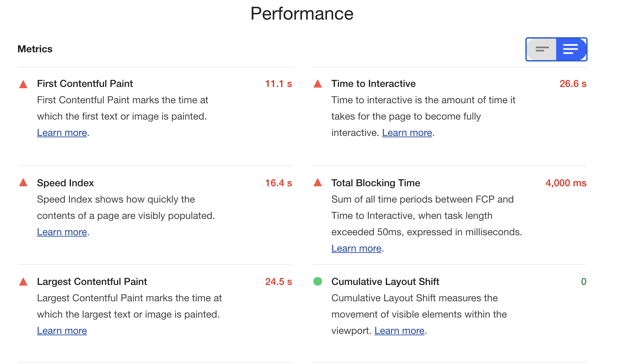Click Speed Index red triangle icon

coord(23,182)
